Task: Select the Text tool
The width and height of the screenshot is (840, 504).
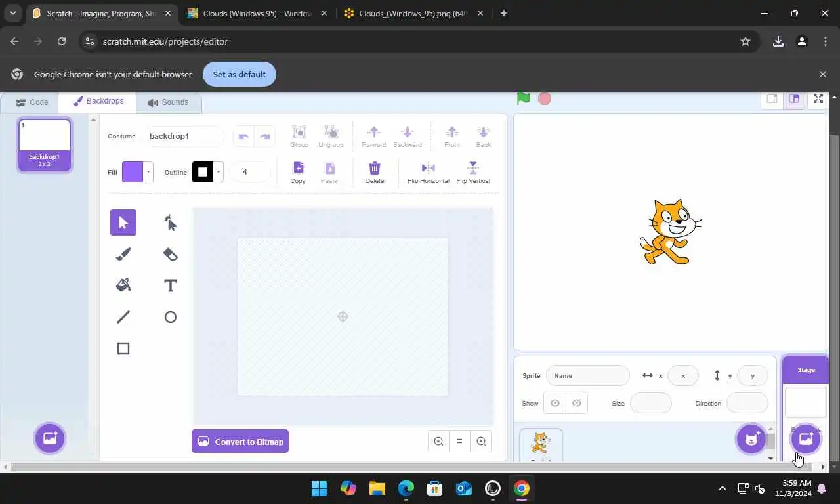Action: 171,285
